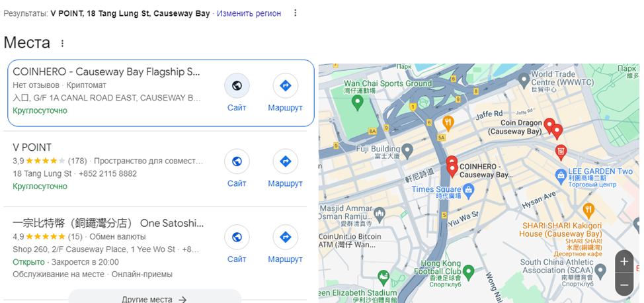Get route to One Satoshi shop
Image resolution: width=644 pixels, height=303 pixels.
pyautogui.click(x=285, y=238)
